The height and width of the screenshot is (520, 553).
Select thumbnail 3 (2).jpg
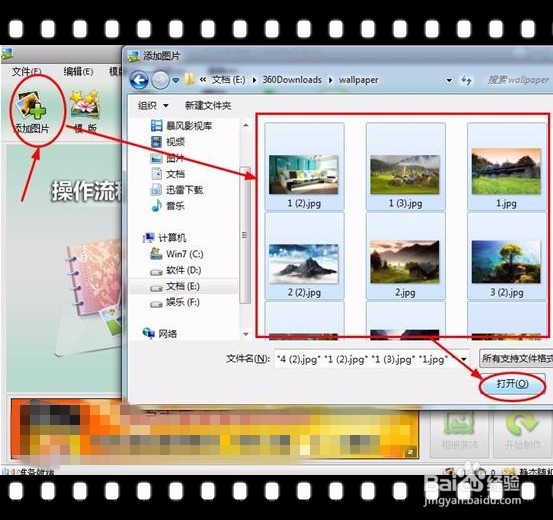506,256
